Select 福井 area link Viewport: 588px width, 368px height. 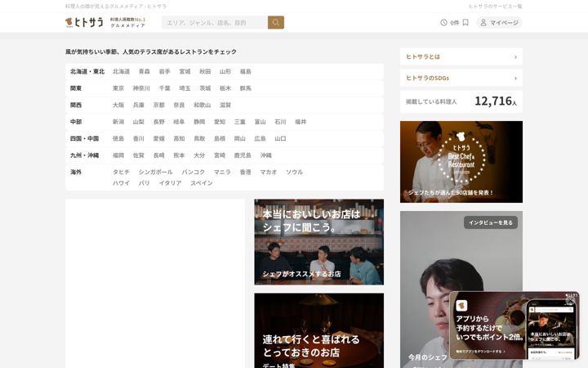(301, 122)
